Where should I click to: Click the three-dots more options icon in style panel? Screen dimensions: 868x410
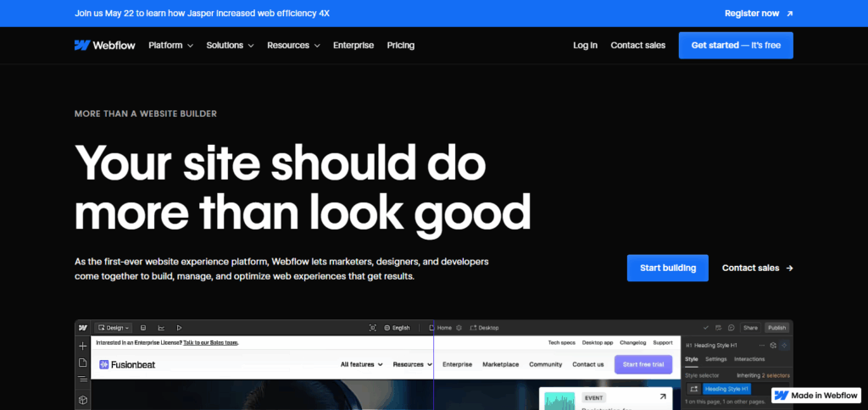click(x=762, y=345)
